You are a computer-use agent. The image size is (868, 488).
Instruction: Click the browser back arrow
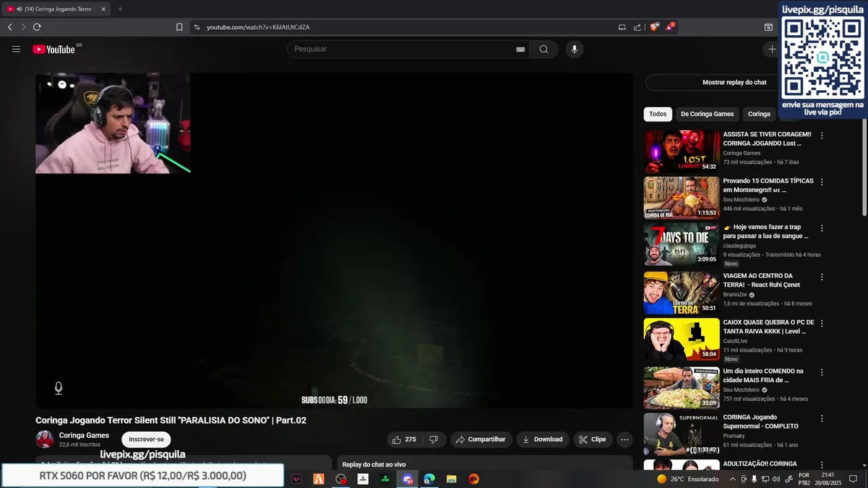coord(9,27)
